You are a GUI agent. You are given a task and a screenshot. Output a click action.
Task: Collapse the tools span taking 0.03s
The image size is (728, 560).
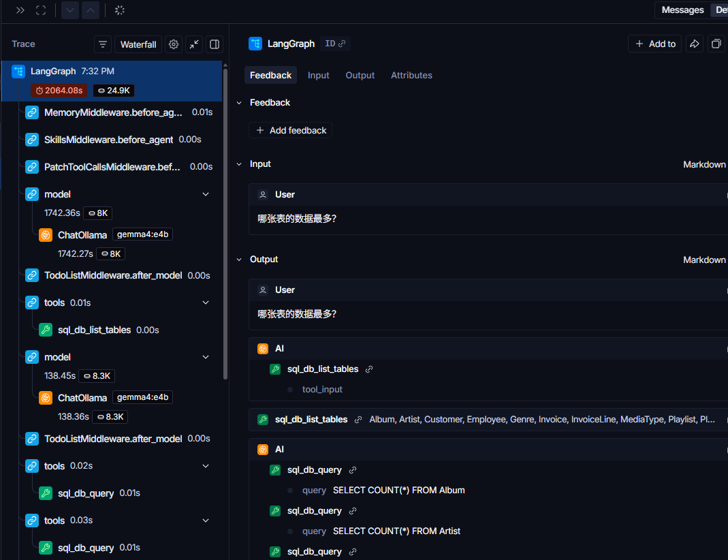pyautogui.click(x=206, y=520)
